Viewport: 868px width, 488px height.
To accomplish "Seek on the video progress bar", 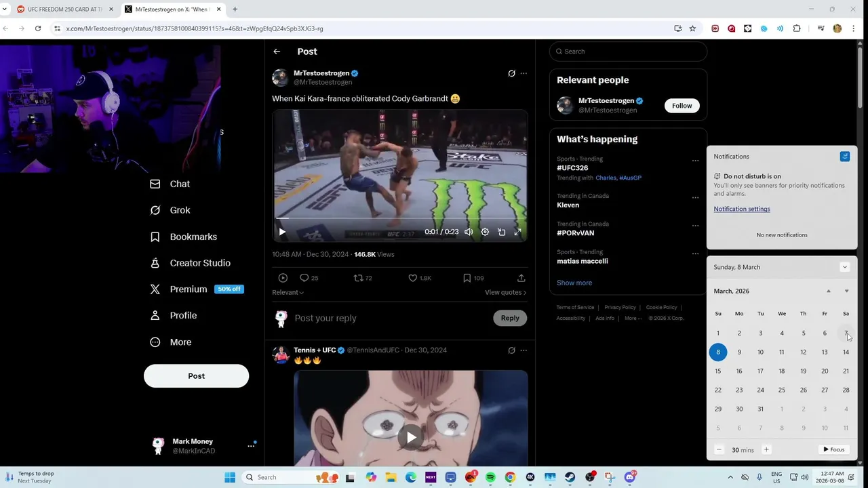I will pyautogui.click(x=400, y=218).
